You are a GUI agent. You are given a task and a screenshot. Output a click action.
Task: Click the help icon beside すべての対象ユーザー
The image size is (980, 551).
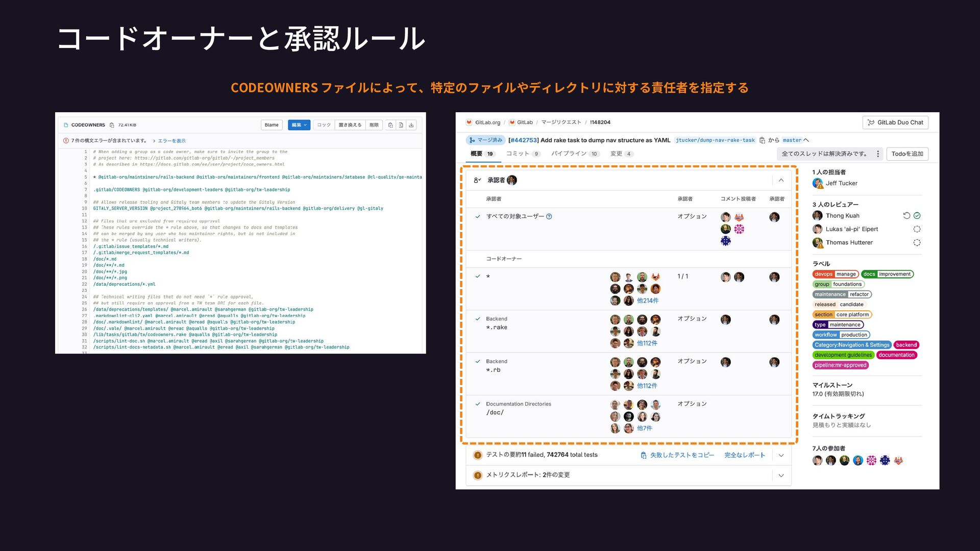(x=549, y=216)
